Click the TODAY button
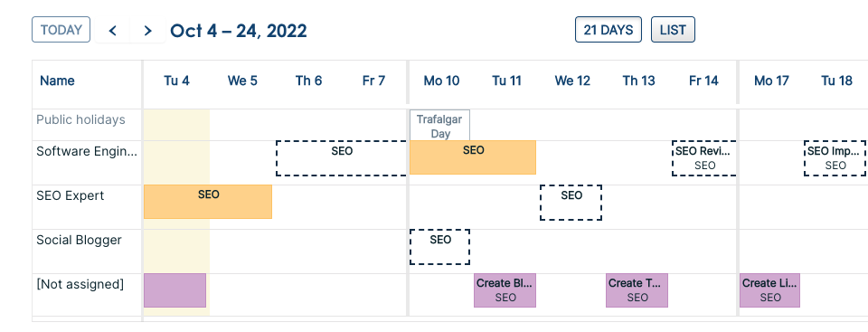Viewport: 868px width, 332px height. tap(61, 29)
